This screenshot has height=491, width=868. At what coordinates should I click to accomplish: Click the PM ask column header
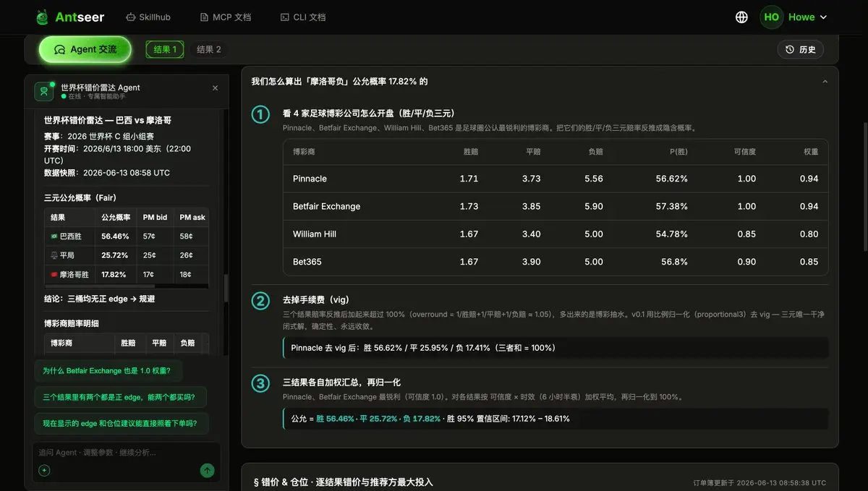tap(192, 217)
